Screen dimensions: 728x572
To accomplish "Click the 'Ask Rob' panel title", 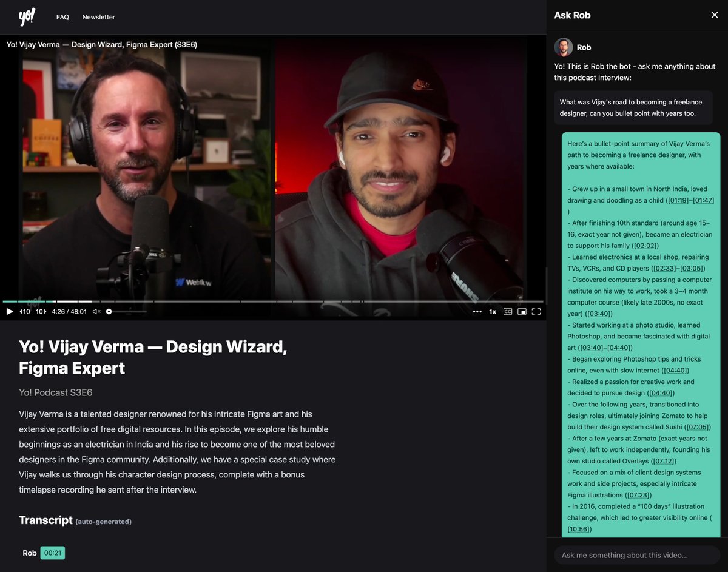I will pos(572,15).
